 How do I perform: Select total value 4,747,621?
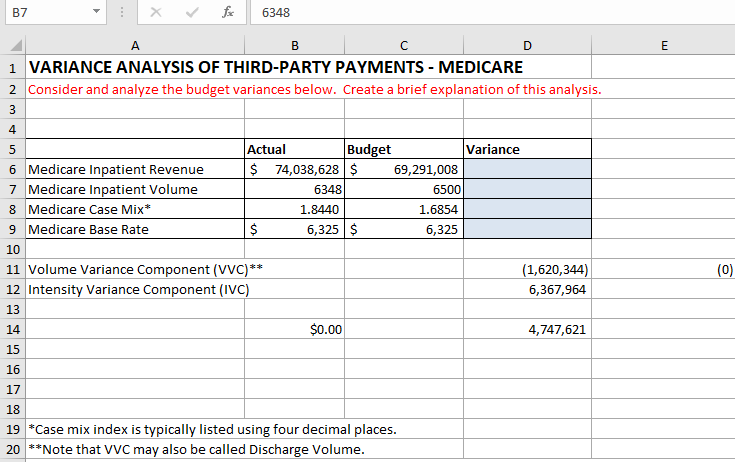[x=527, y=329]
